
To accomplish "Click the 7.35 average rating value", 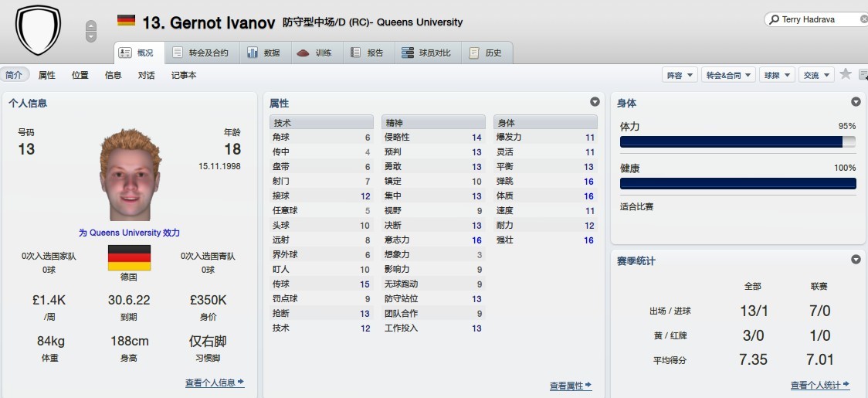I will click(x=754, y=359).
